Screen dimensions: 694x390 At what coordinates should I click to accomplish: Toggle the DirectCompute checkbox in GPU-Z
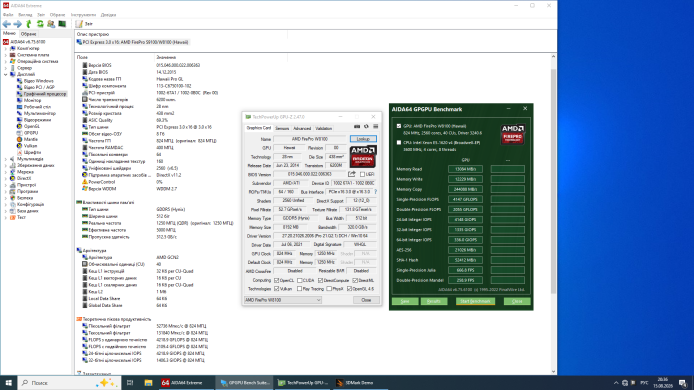coord(320,281)
